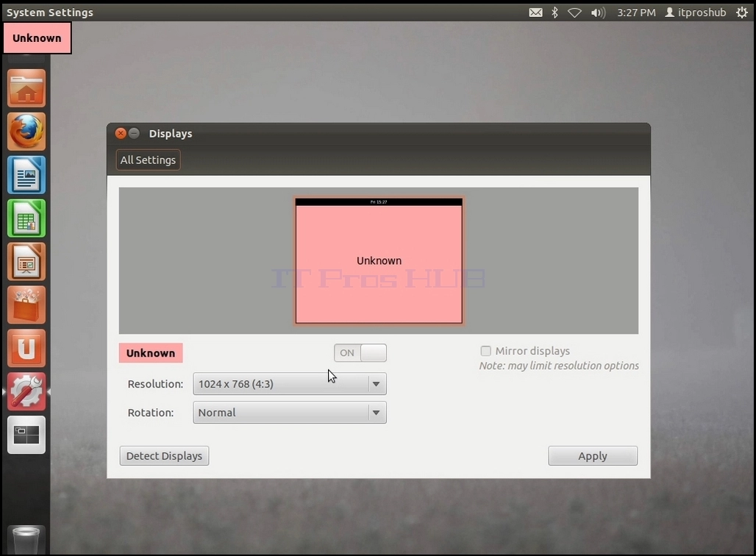Select the pink Unknown monitor preview
Screen dimensions: 756x556
[379, 261]
